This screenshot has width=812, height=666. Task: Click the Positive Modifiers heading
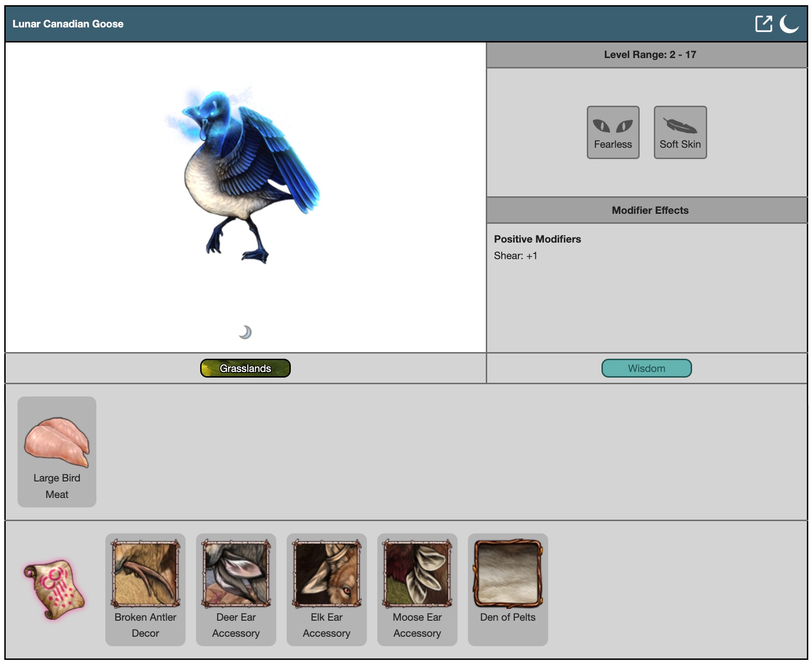[x=537, y=239]
